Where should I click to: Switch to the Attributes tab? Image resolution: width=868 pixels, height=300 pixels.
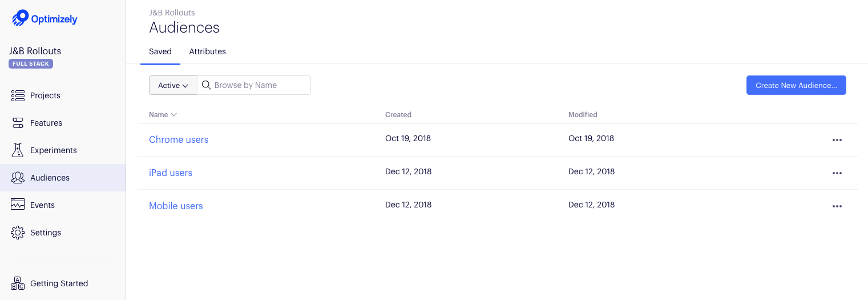[x=208, y=51]
